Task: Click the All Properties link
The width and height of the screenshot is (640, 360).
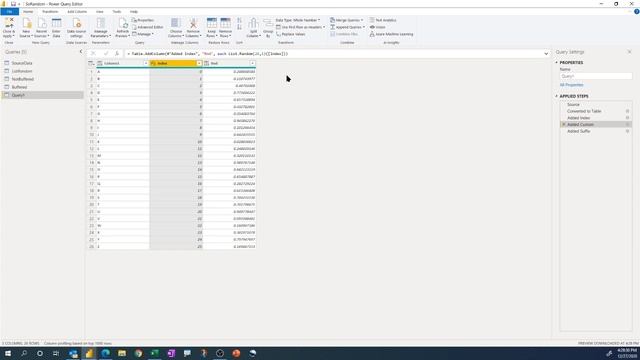Action: pos(571,85)
